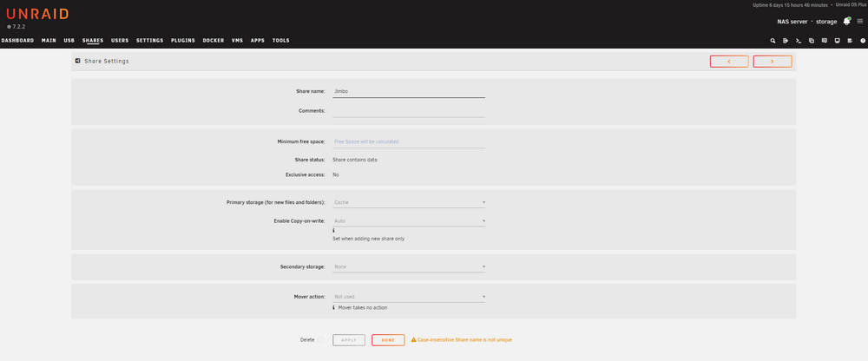Tick the Delete checkbox
The image size is (868, 361).
(320, 339)
